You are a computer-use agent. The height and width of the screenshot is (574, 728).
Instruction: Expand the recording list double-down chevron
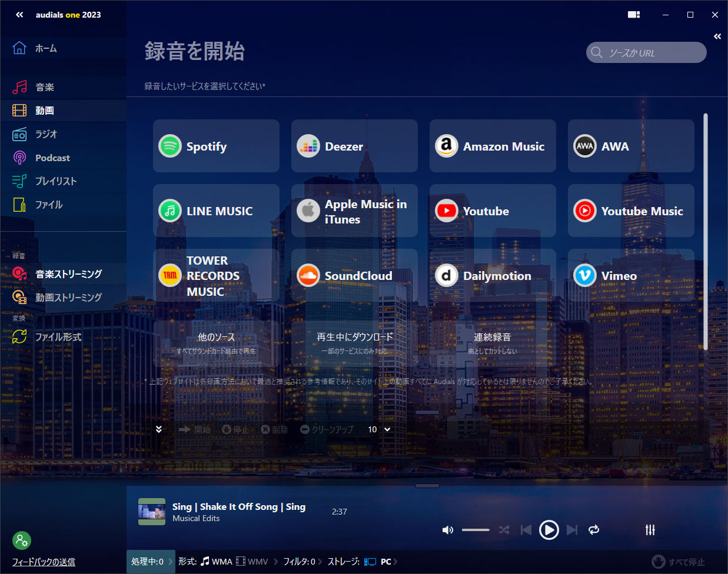(x=158, y=429)
